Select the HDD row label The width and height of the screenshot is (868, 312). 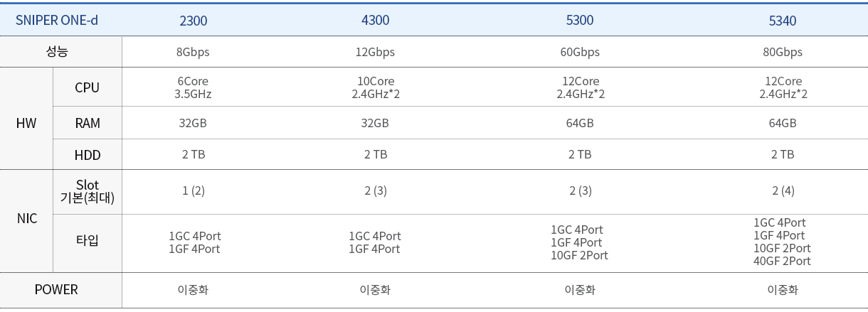88,155
